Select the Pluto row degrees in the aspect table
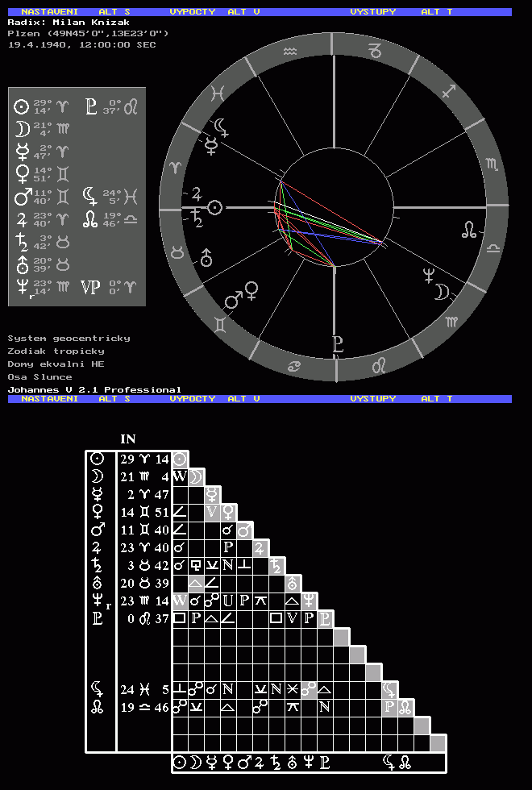The height and width of the screenshot is (790, 532). [144, 619]
